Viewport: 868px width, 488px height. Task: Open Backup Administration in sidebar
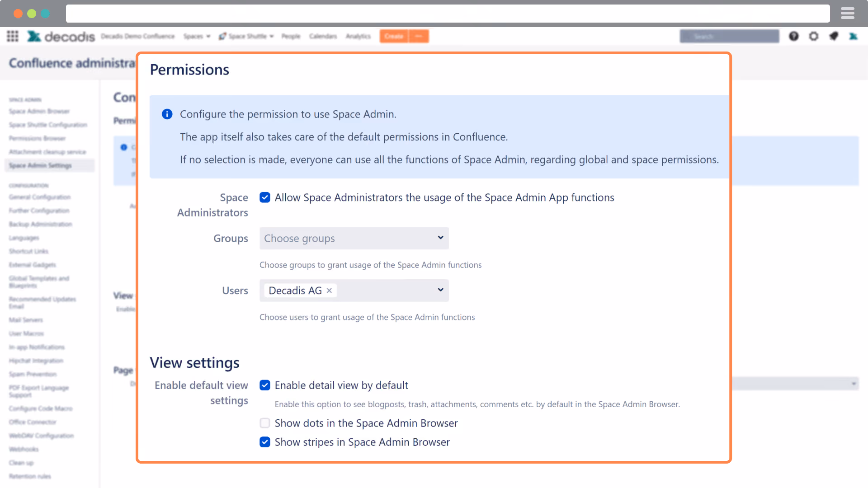(x=40, y=224)
